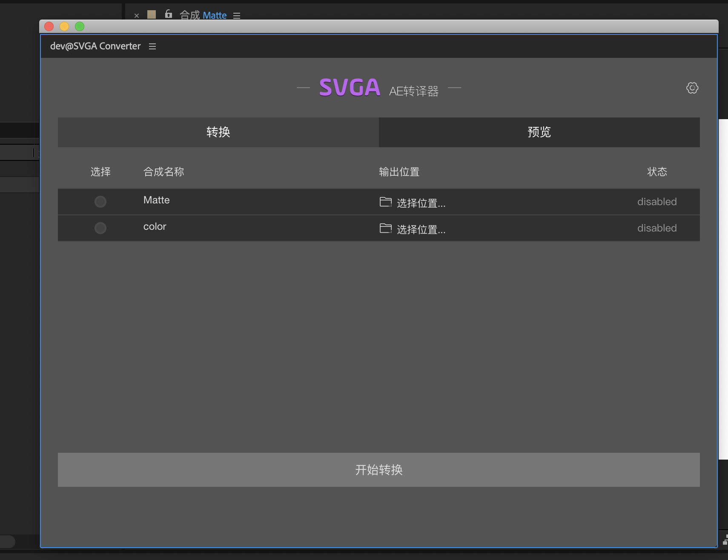The image size is (728, 560).
Task: Click the folder icon in the Matte row
Action: [386, 202]
